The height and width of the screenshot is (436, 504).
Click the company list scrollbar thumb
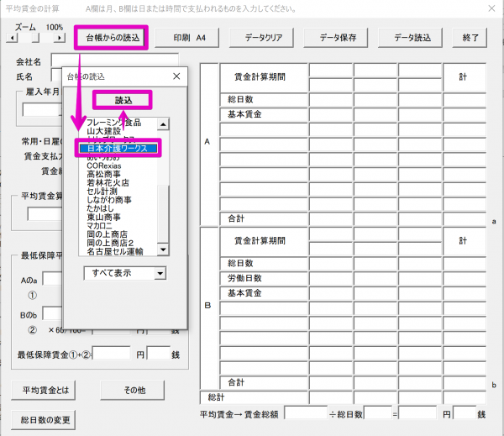point(163,214)
